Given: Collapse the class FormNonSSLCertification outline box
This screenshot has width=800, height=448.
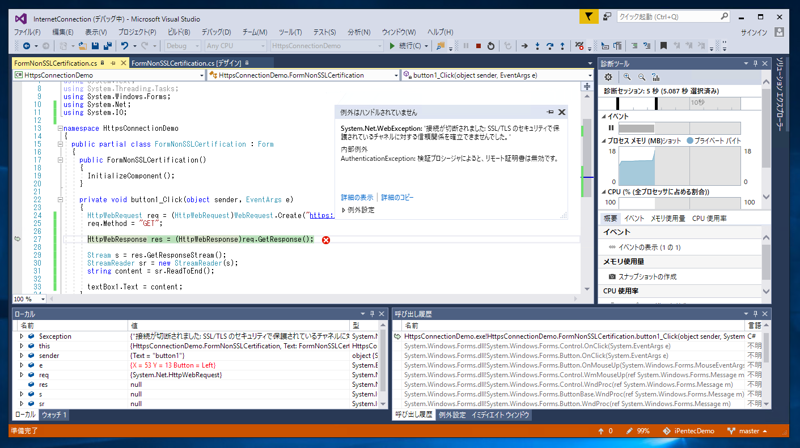Looking at the screenshot, I should 60,144.
